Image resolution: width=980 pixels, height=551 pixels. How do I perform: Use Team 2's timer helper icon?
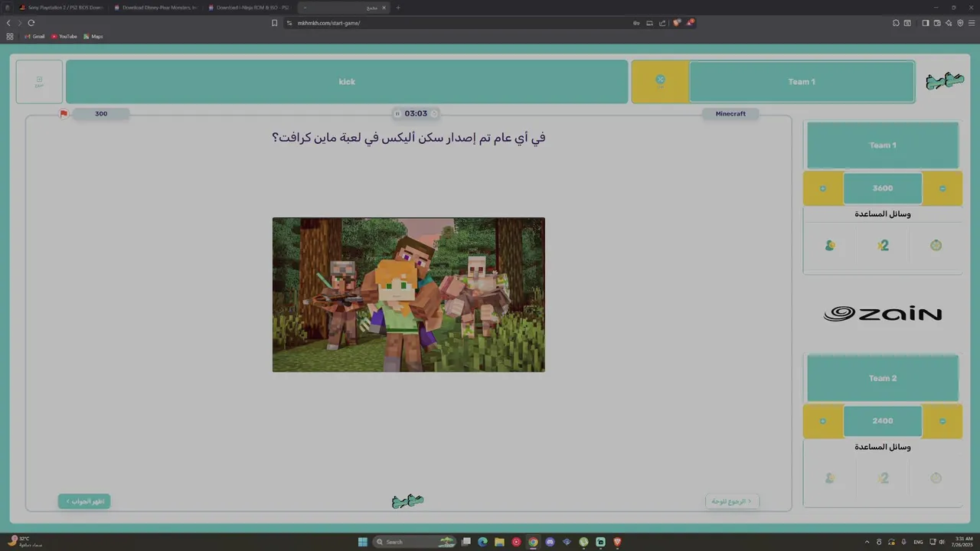click(936, 478)
